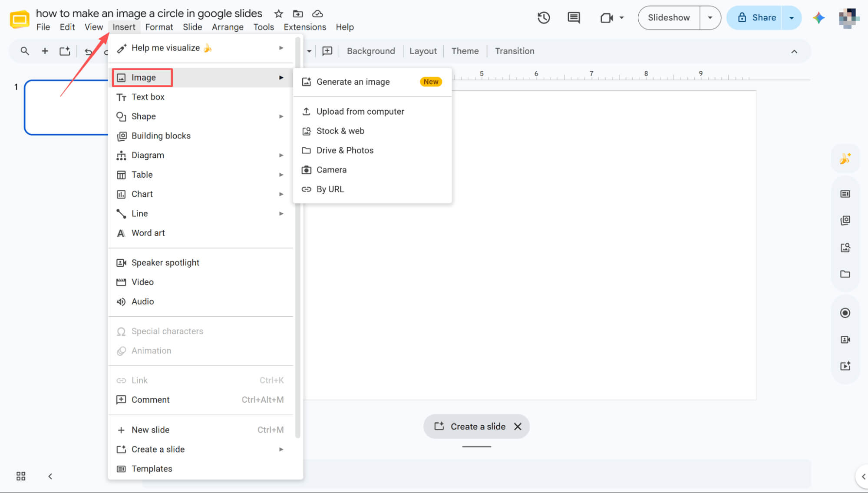The width and height of the screenshot is (868, 493).
Task: Expand the Shape submenu
Action: click(x=281, y=116)
